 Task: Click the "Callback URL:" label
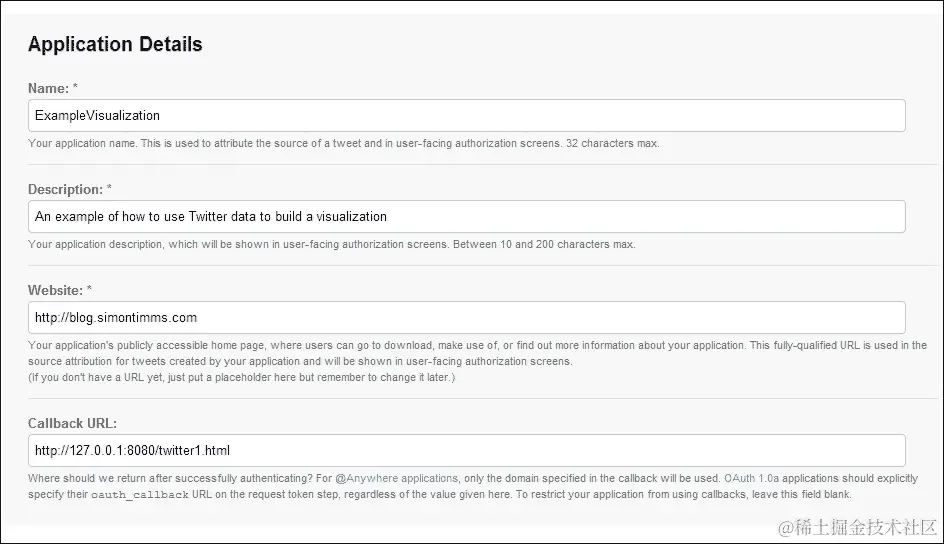(x=73, y=423)
